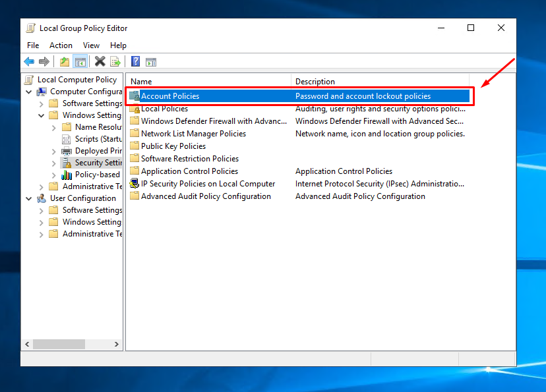Click 'Network name, icon and location' description
This screenshot has width=546, height=392.
(x=380, y=134)
